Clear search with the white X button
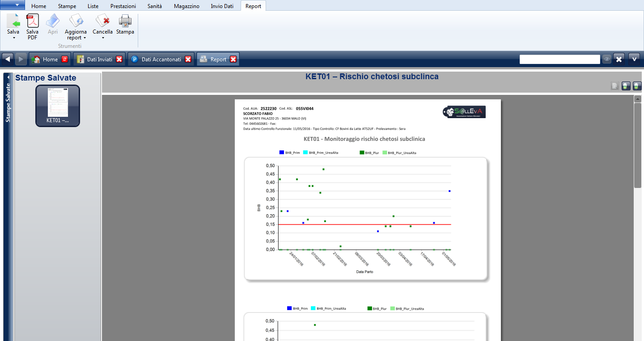The height and width of the screenshot is (341, 644). 619,59
